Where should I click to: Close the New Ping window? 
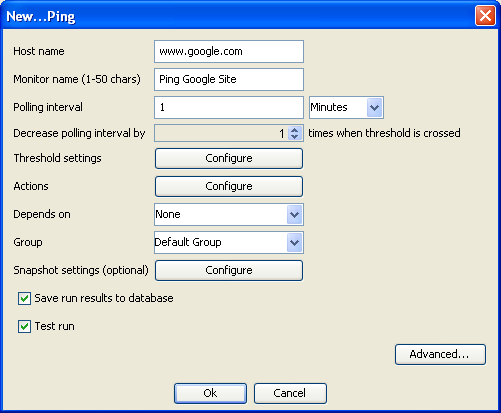coord(485,16)
